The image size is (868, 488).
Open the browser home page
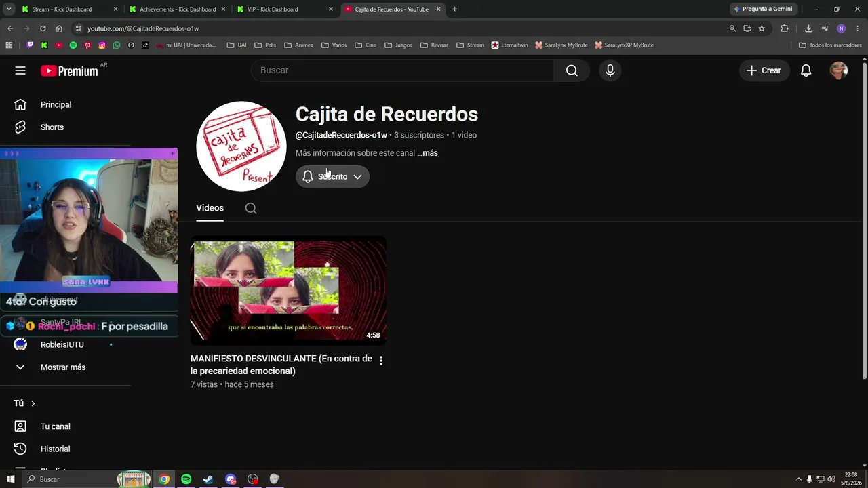pos(59,28)
